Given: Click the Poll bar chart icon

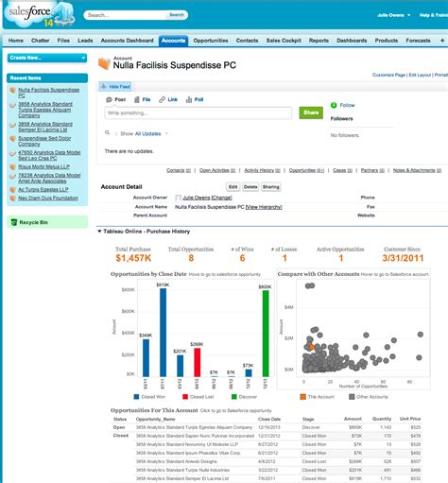Looking at the screenshot, I should pyautogui.click(x=189, y=99).
